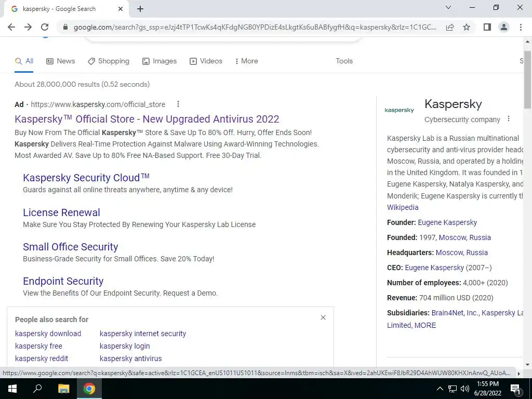The width and height of the screenshot is (532, 399).
Task: Select the kaspersky - Google Search tab
Action: click(65, 9)
